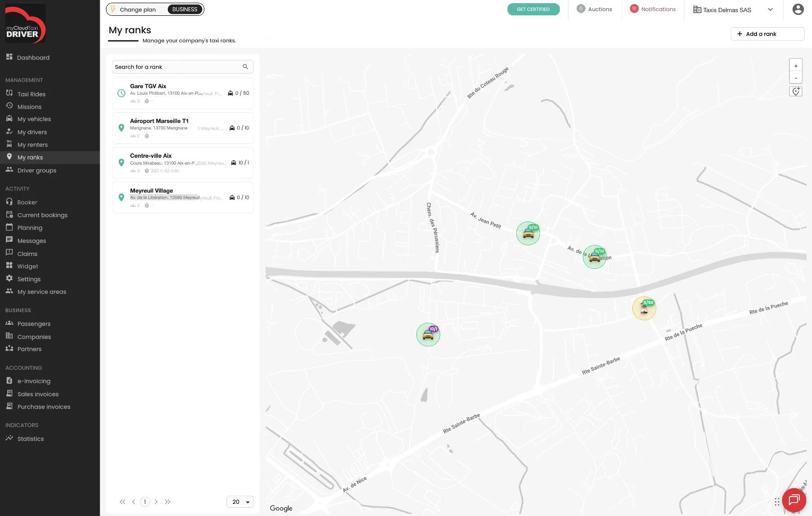Jump to the first page of ranks
Viewport: 812px width, 516px height.
click(x=122, y=502)
